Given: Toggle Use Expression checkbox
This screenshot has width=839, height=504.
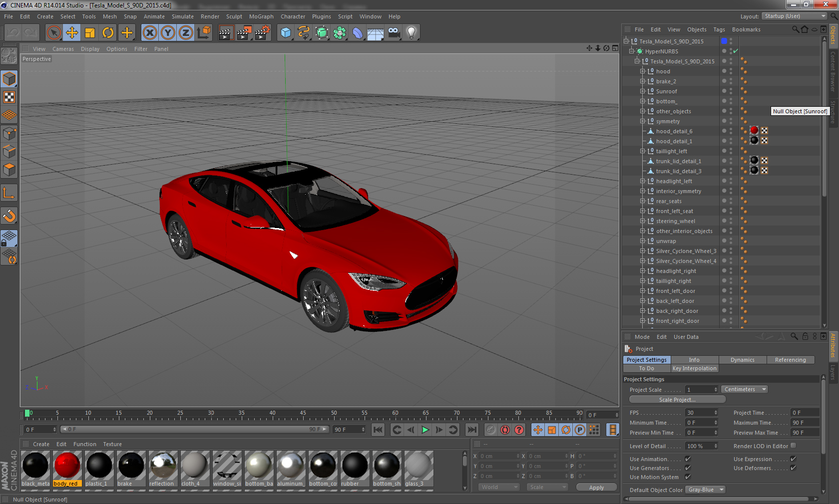Looking at the screenshot, I should [793, 459].
